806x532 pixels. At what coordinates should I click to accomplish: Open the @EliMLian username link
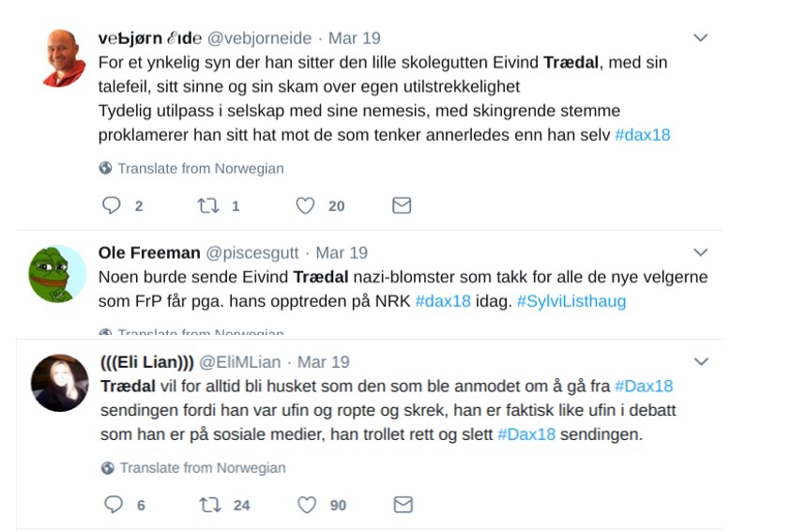(241, 361)
